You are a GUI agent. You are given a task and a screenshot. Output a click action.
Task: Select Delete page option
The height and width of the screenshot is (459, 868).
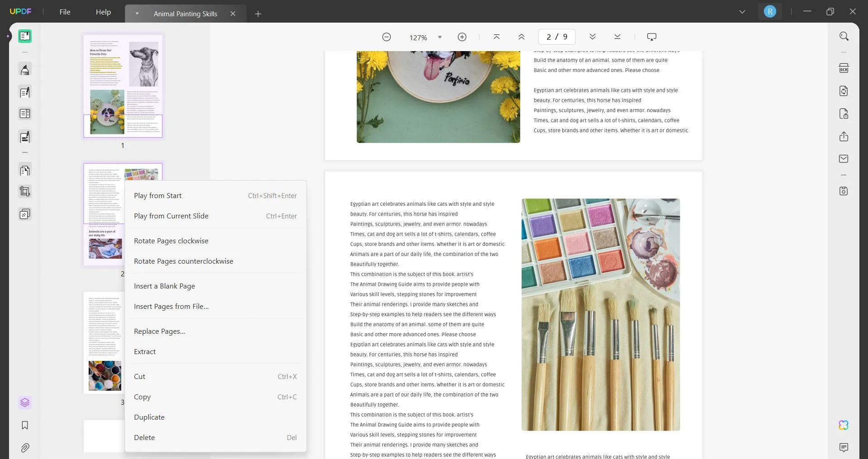[215, 438]
